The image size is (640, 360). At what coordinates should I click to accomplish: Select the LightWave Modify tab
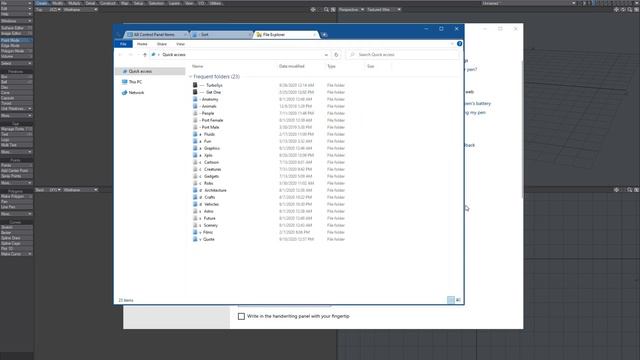(58, 3)
